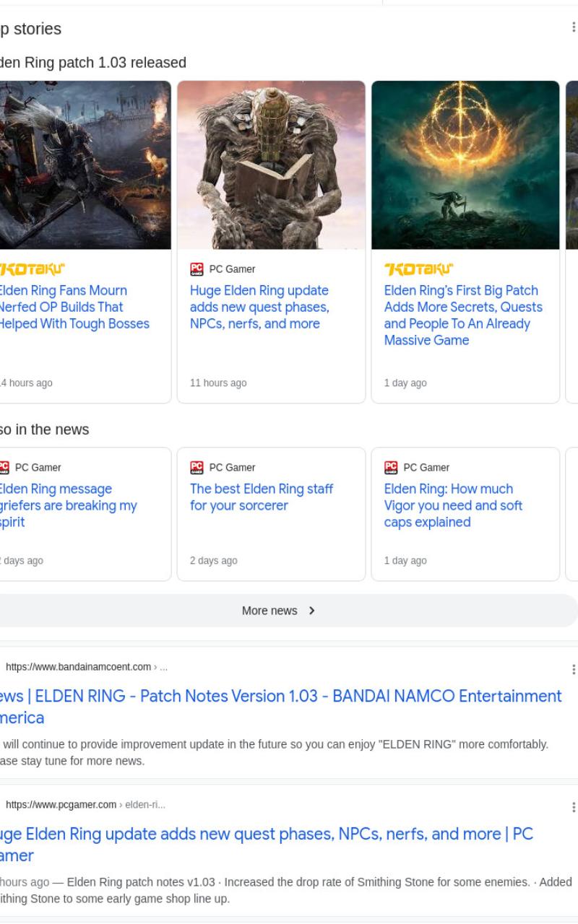Click Kotaku logo on Fans Mourn card
Viewport: 578px width, 924px height.
click(32, 269)
